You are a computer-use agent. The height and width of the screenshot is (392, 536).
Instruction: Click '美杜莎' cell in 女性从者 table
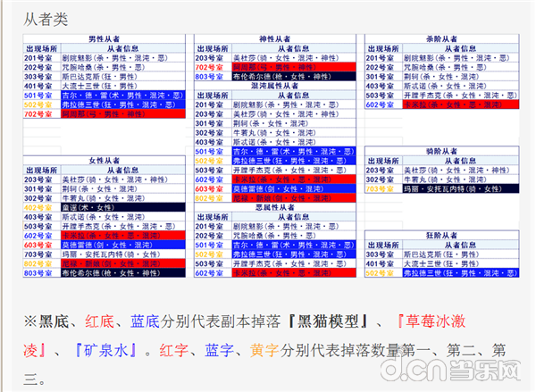[x=123, y=179]
